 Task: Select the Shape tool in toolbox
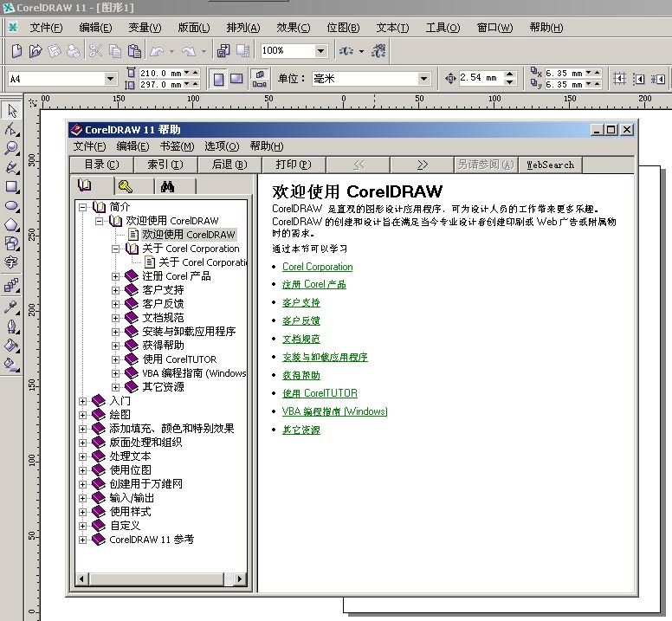point(11,129)
